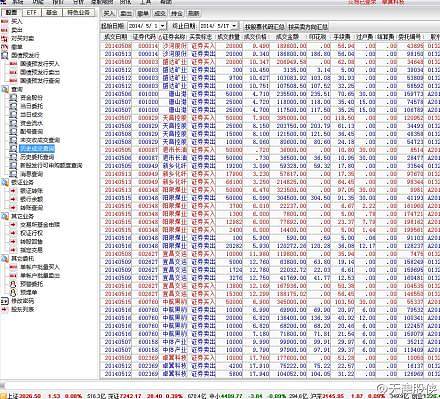Click the 撤单 toolbar button
Screen dimensions: 440x399
pos(143,13)
